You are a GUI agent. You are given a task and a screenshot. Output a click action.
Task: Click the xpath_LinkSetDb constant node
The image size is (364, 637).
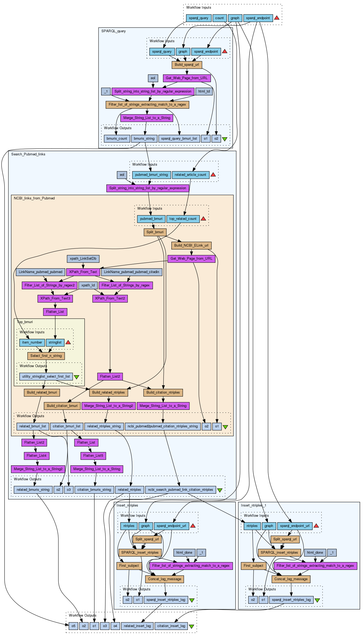point(83,259)
